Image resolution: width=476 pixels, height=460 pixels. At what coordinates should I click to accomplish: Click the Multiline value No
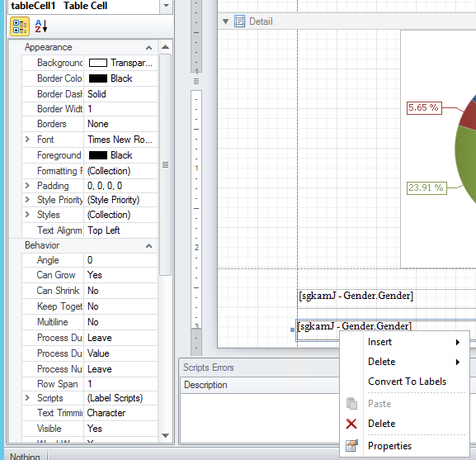pos(120,322)
